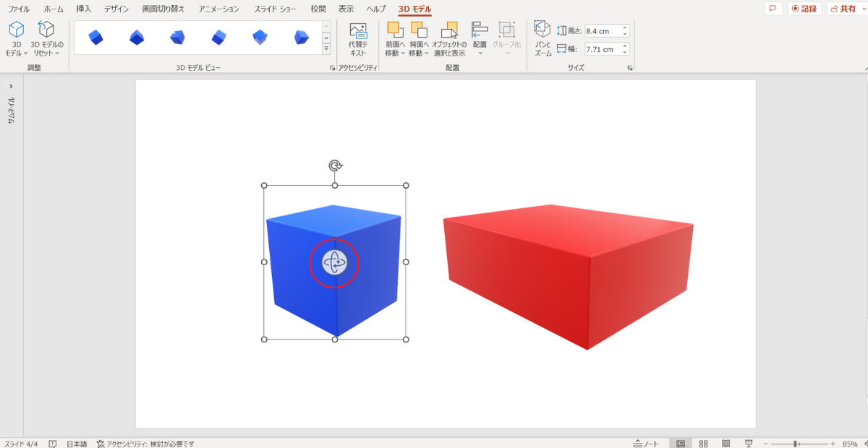Switch to the 画面切り替え tab

(163, 9)
